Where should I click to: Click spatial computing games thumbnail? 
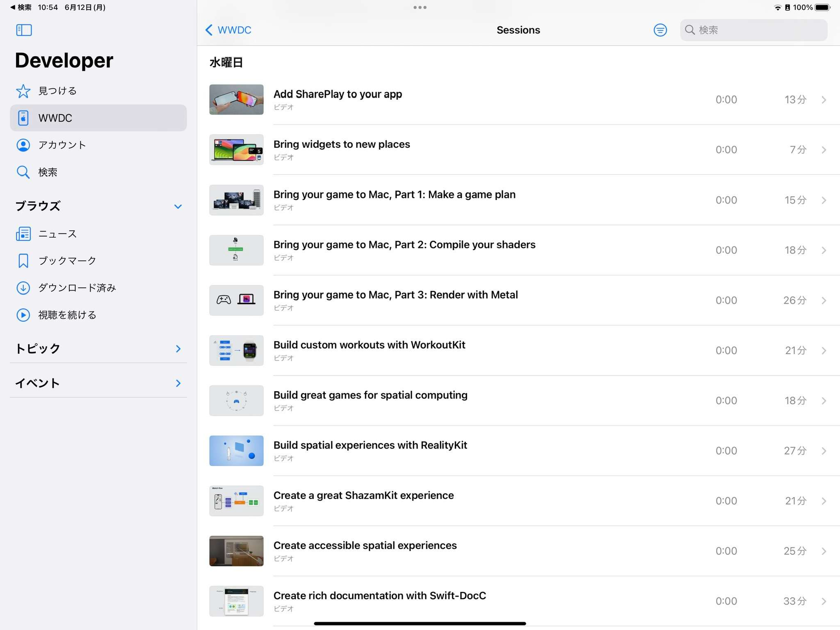point(236,401)
